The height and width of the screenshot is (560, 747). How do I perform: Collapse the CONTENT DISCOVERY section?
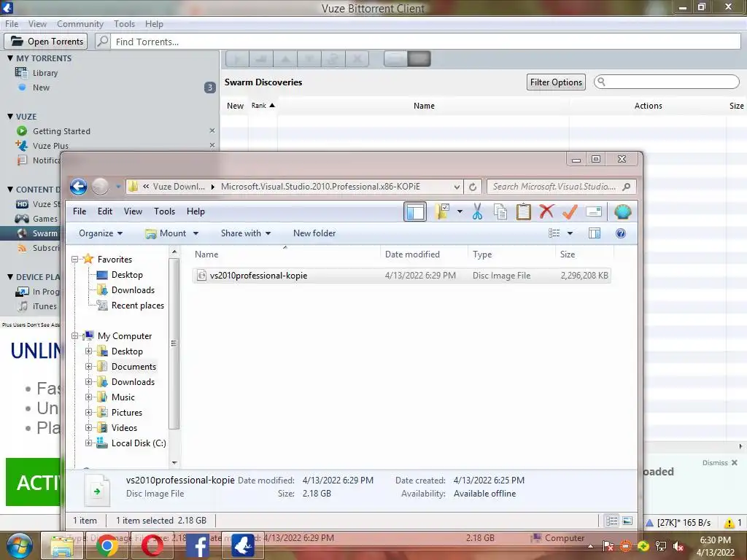point(10,189)
